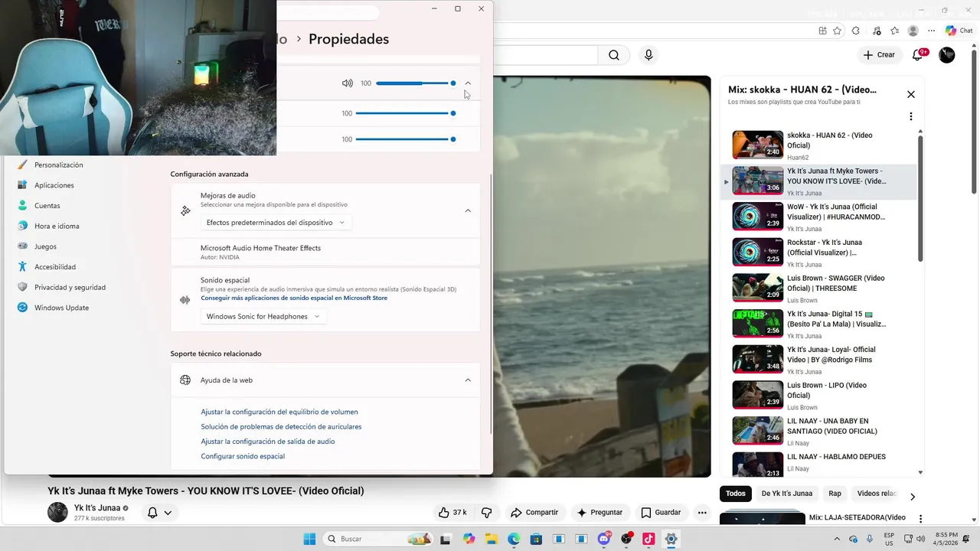This screenshot has width=980, height=551.
Task: Click the Mejoras de audio sparkle icon
Action: click(x=185, y=210)
